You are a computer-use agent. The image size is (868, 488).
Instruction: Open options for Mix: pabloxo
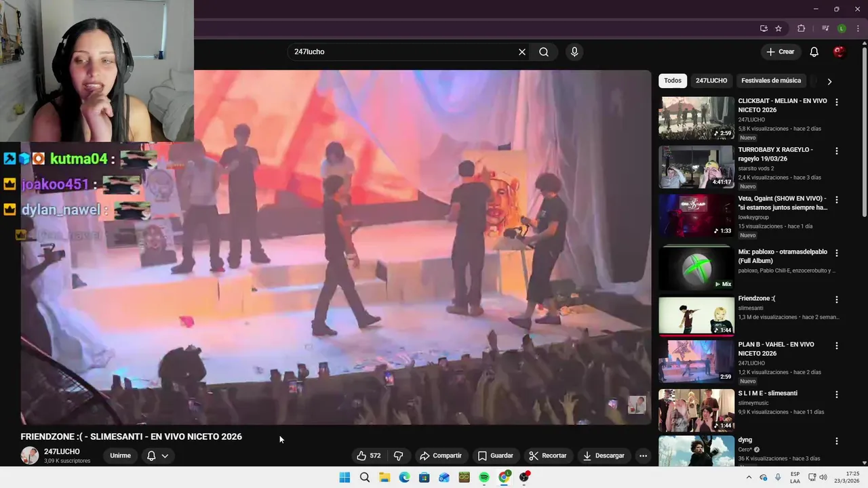click(837, 253)
